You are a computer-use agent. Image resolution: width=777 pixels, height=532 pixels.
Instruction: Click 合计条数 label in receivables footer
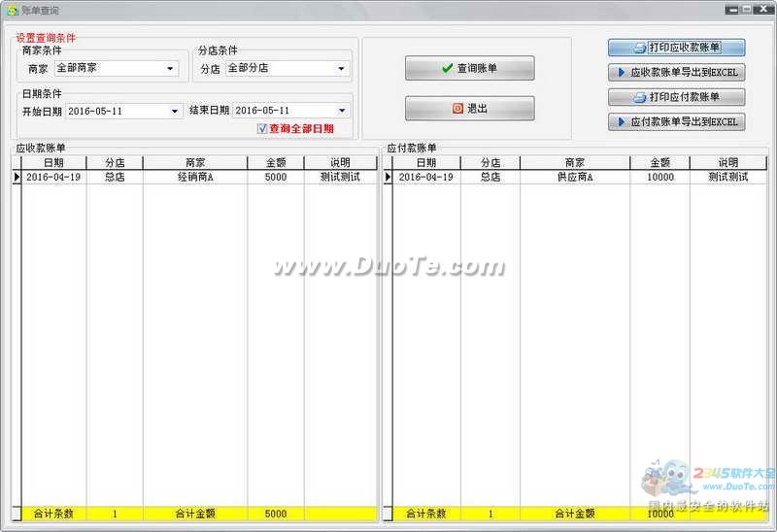click(53, 514)
